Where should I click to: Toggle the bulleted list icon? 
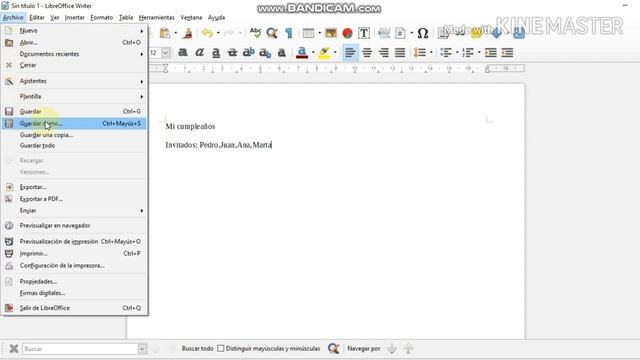pyautogui.click(x=446, y=52)
